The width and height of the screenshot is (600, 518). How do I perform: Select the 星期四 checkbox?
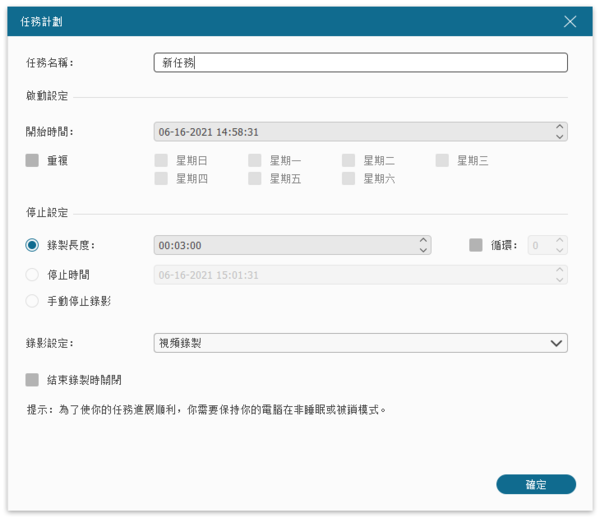pyautogui.click(x=161, y=179)
